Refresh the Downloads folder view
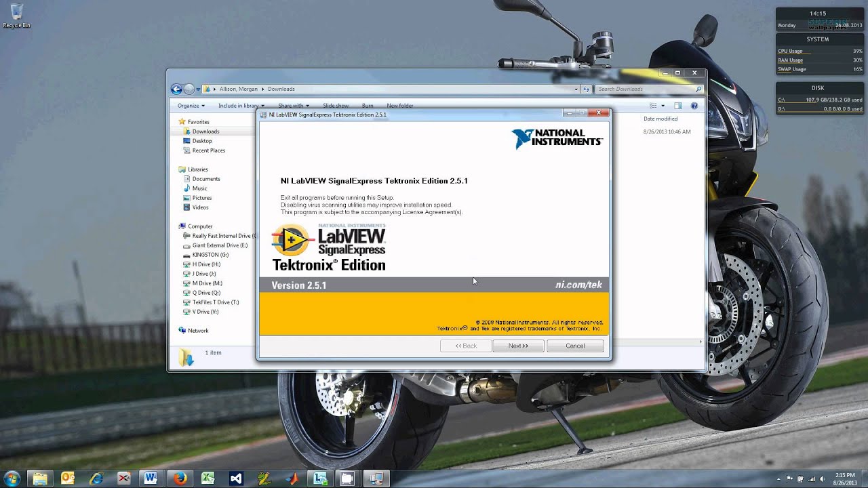The width and height of the screenshot is (868, 488). coord(587,89)
